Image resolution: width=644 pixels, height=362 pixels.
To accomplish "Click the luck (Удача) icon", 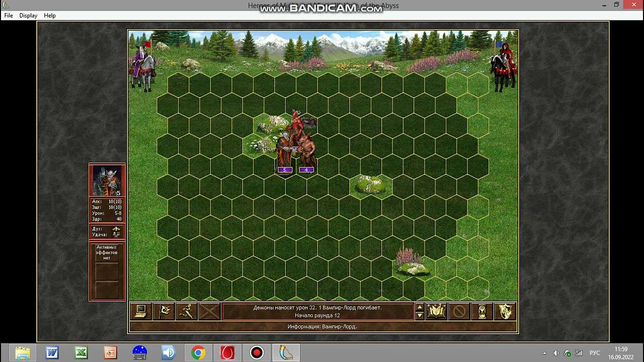I will coord(116,235).
